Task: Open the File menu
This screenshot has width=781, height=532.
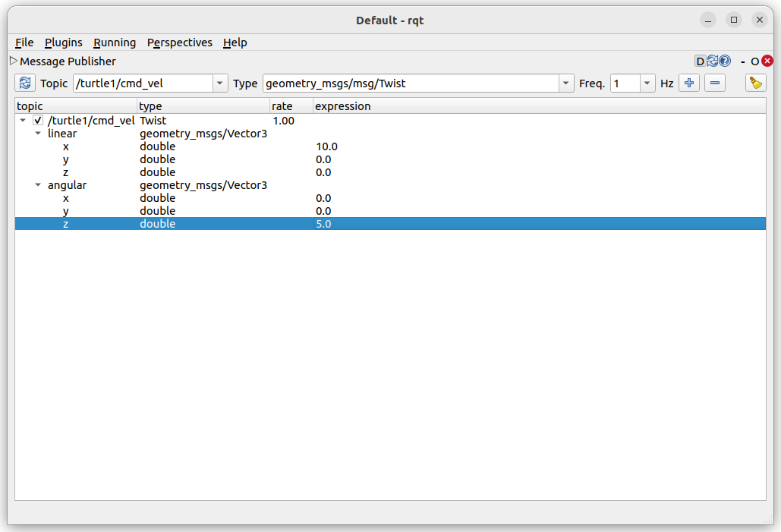Action: click(x=24, y=42)
